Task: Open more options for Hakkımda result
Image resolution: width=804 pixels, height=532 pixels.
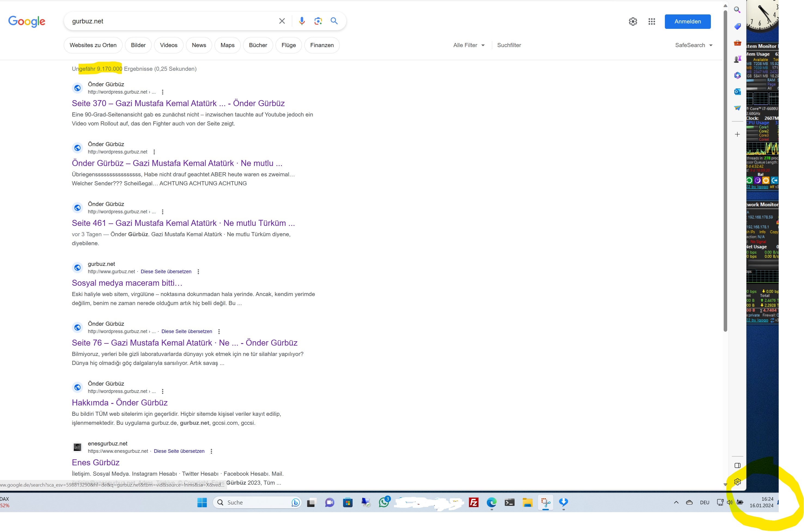Action: pos(163,391)
